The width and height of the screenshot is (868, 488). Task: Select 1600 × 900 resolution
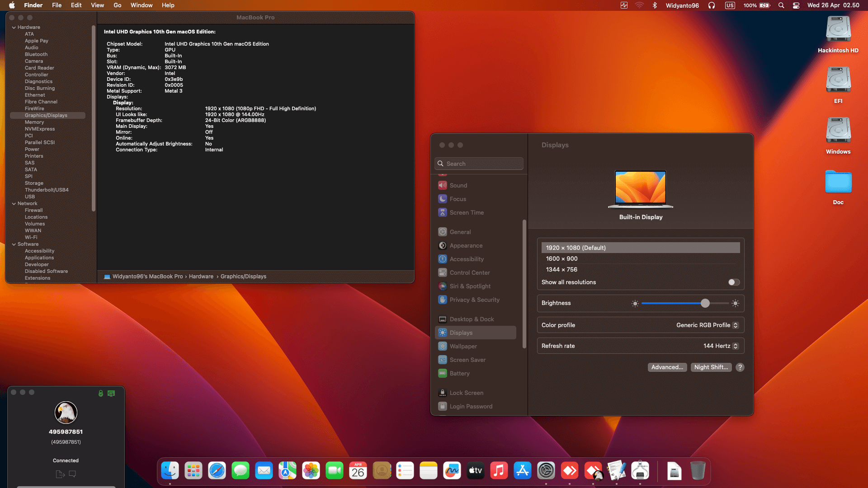[641, 259]
